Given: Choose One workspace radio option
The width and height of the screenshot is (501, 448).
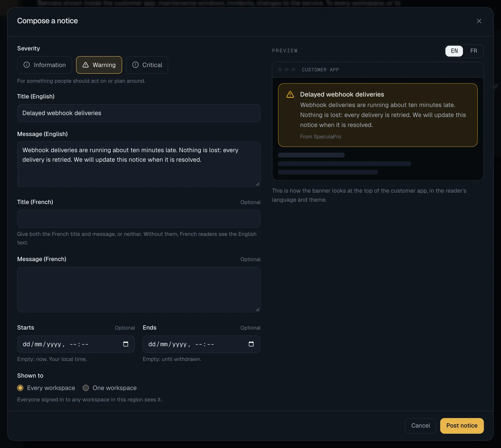Looking at the screenshot, I should 86,388.
